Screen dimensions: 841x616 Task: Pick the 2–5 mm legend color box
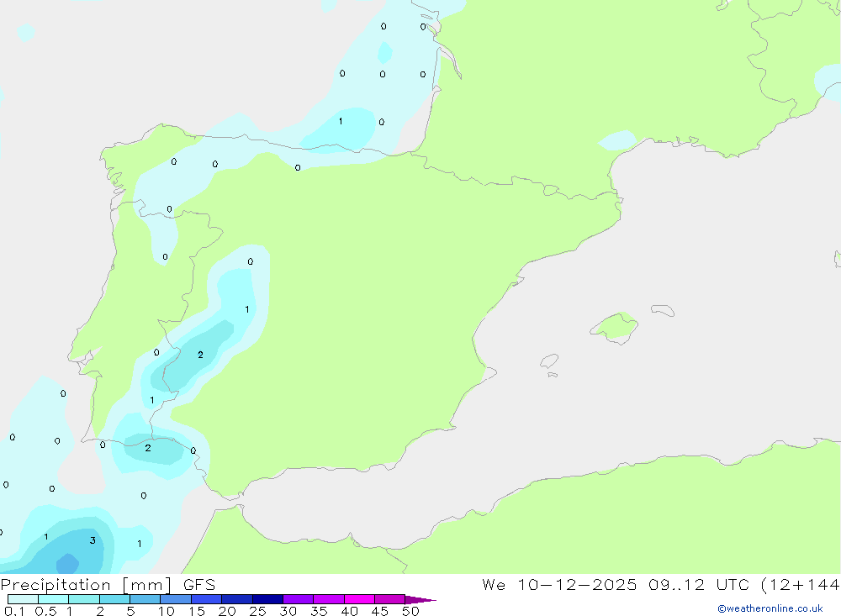[114, 599]
